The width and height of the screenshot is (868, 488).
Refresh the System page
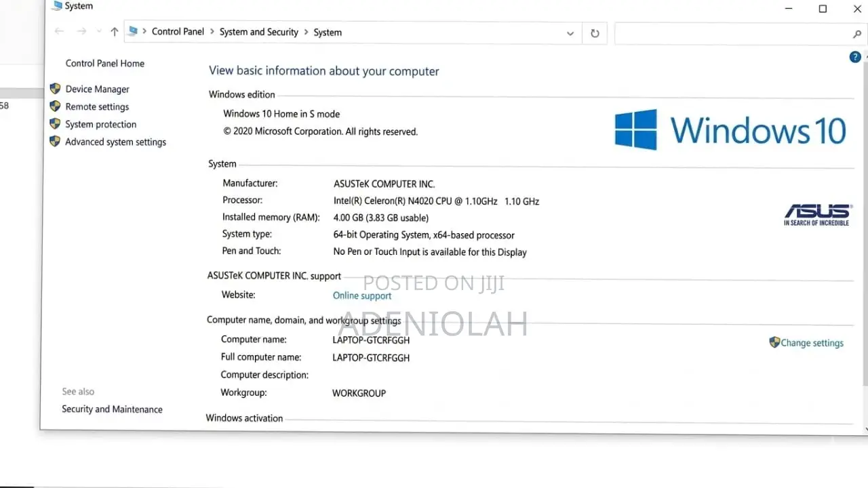(595, 33)
